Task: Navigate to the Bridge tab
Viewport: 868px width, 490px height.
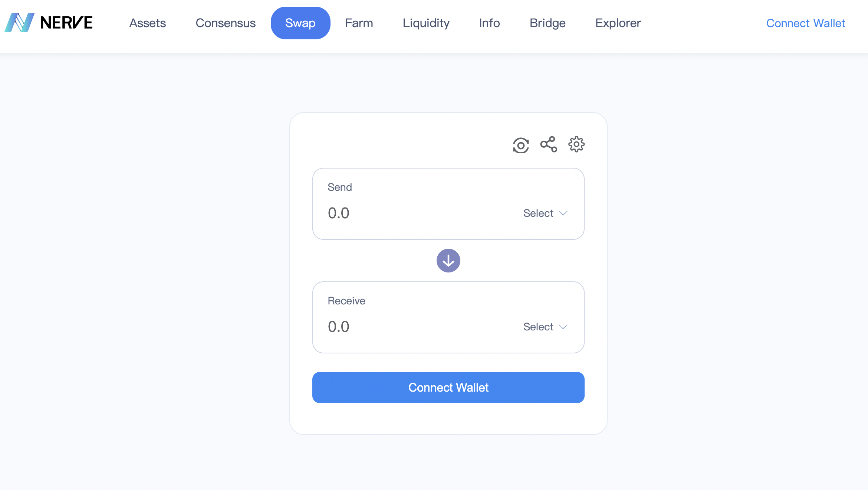Action: 548,23
